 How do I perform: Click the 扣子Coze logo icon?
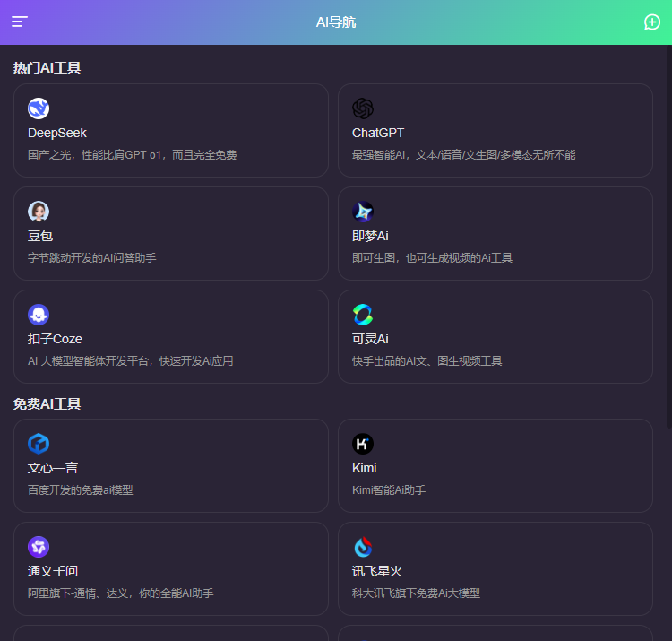[39, 315]
